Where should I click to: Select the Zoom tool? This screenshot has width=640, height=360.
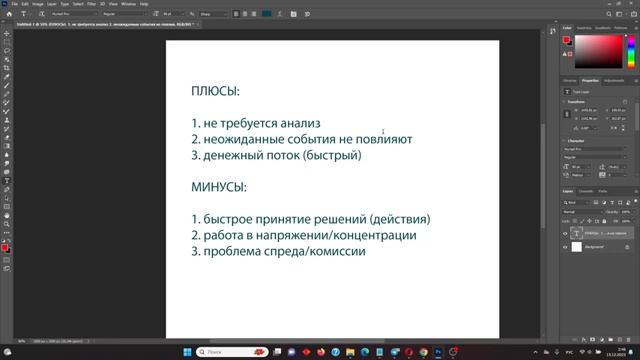[x=7, y=224]
